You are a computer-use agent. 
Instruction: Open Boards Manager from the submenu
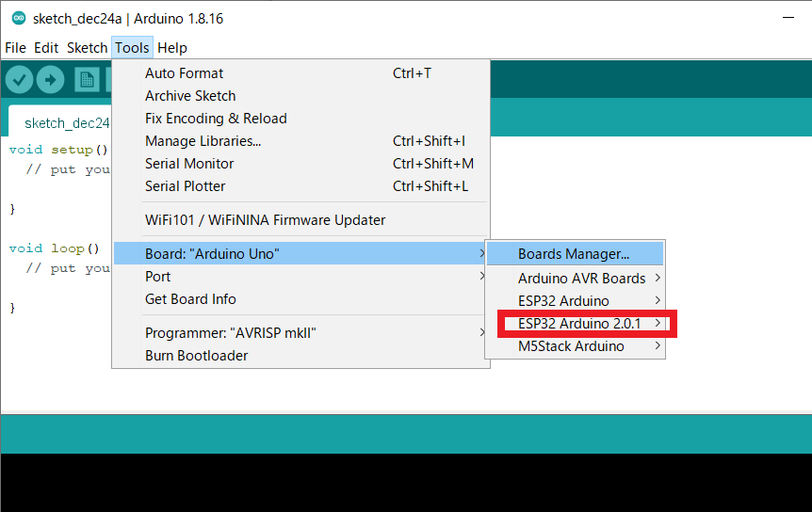pos(573,254)
